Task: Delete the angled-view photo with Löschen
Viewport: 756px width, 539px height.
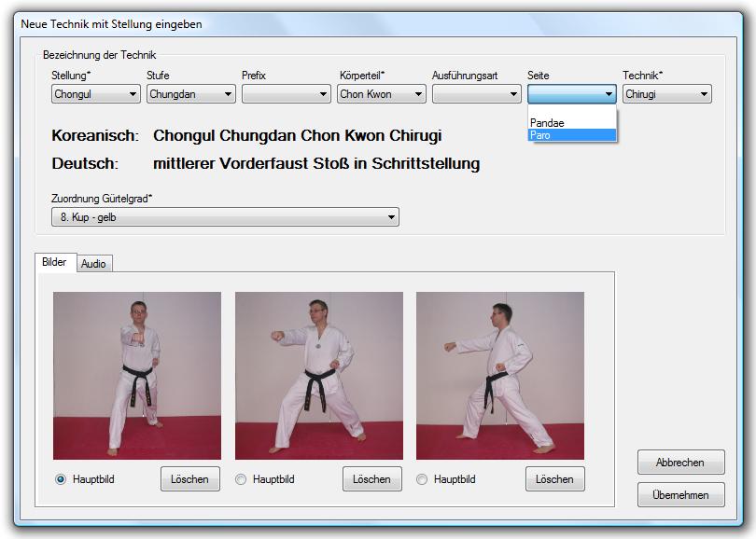Action: pyautogui.click(x=371, y=478)
